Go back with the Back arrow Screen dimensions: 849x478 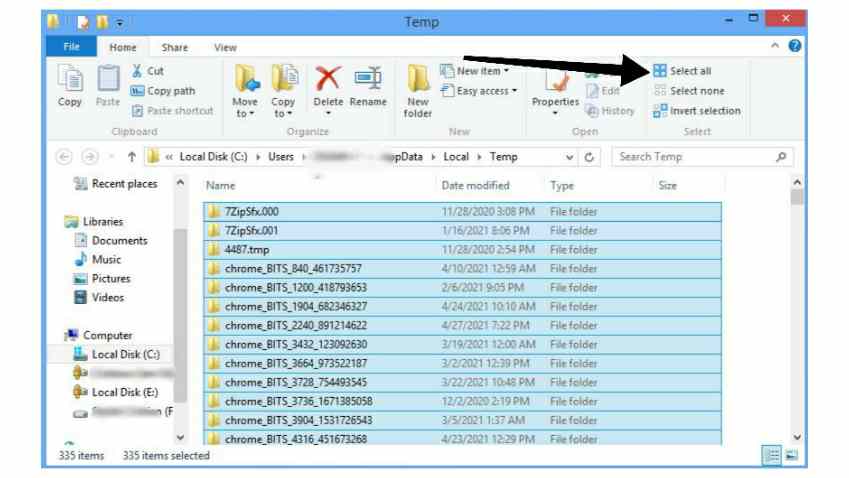(x=64, y=157)
